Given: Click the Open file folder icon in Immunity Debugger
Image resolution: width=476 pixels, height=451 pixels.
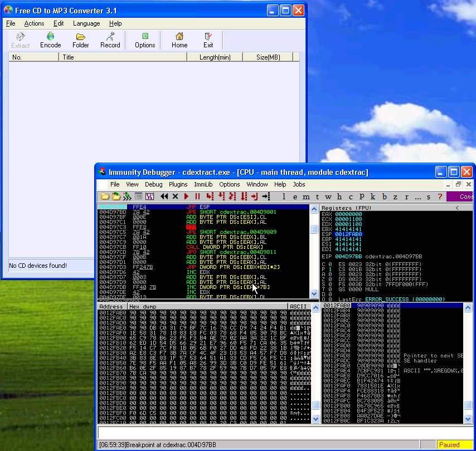Looking at the screenshot, I should 105,197.
